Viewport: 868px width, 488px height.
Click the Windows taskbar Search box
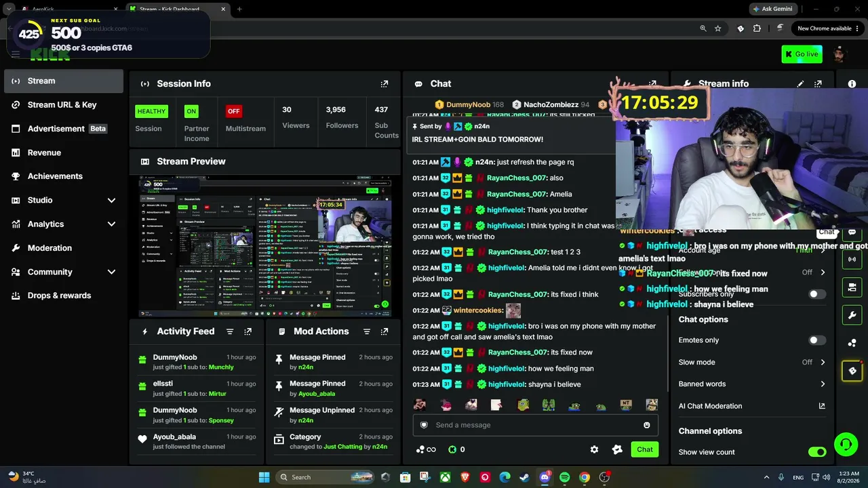324,477
